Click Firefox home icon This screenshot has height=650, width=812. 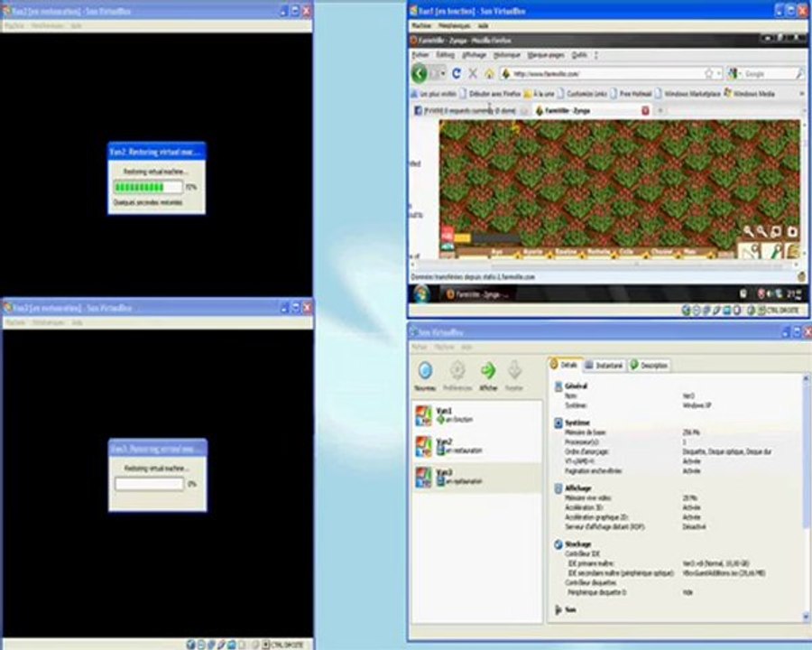click(x=489, y=74)
